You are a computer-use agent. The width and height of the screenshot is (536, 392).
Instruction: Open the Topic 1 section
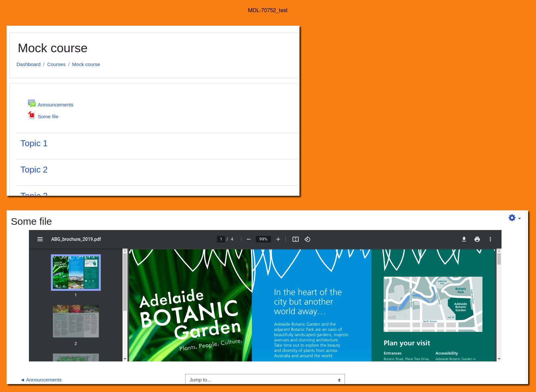click(x=34, y=143)
